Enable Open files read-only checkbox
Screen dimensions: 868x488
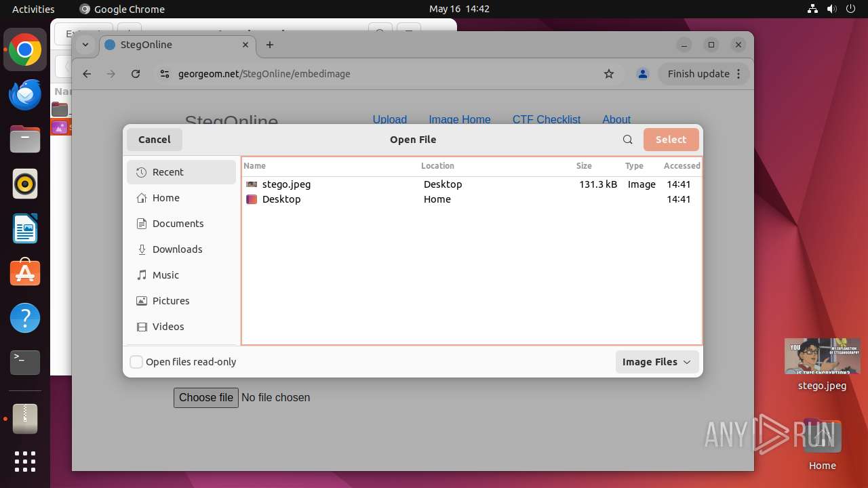point(136,362)
